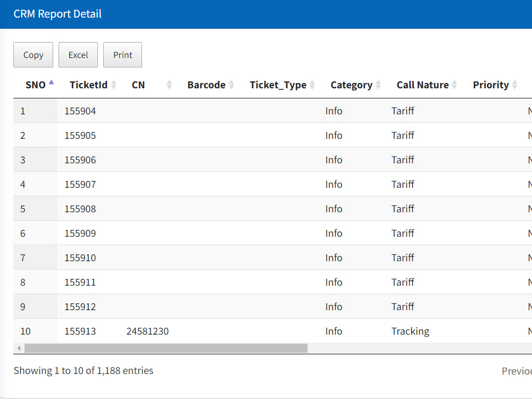Click the Tracking call nature cell
This screenshot has height=399, width=532.
point(410,331)
